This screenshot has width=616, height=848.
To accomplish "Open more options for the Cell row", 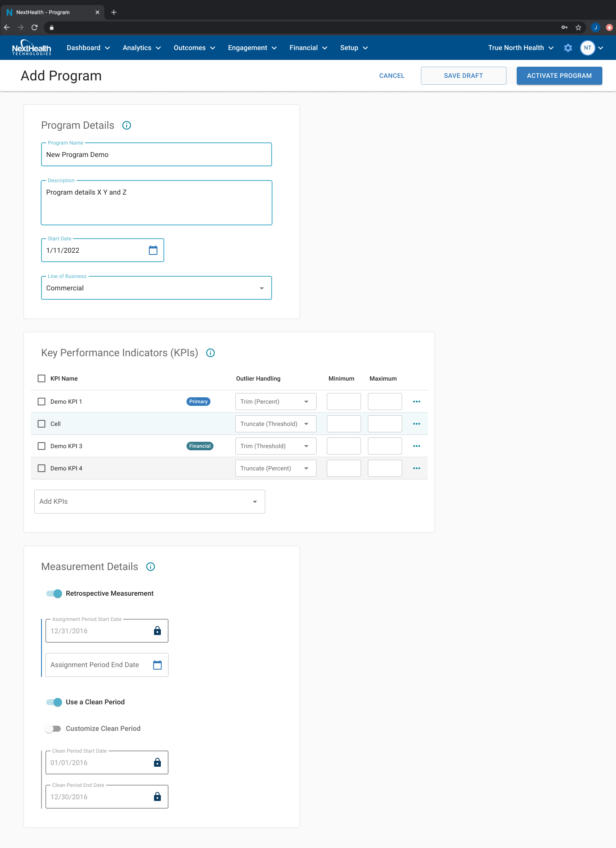I will tap(417, 424).
